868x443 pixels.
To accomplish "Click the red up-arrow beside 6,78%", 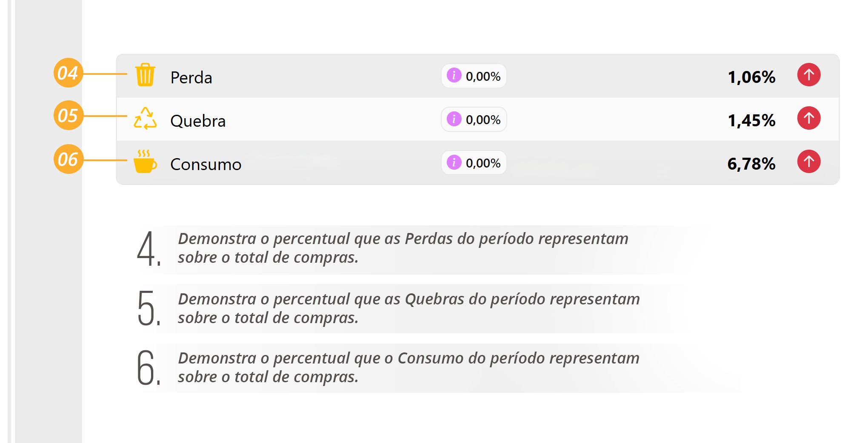I will [808, 162].
